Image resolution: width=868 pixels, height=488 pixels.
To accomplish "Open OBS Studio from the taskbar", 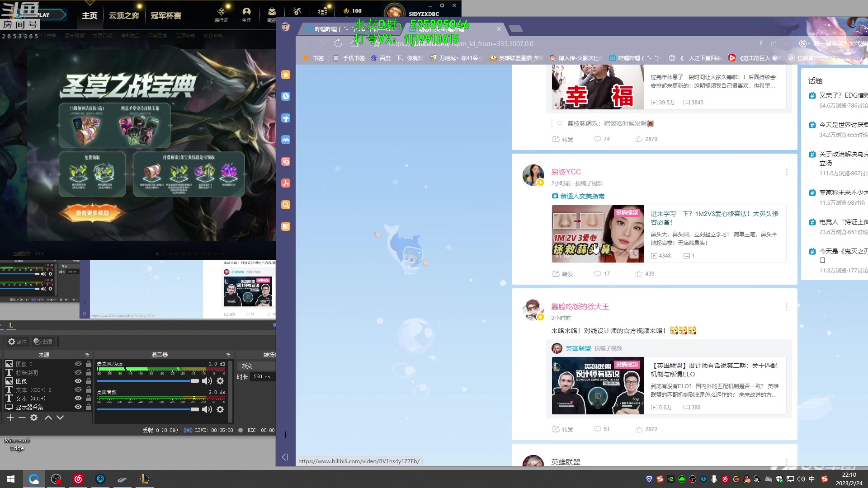I will [56, 479].
